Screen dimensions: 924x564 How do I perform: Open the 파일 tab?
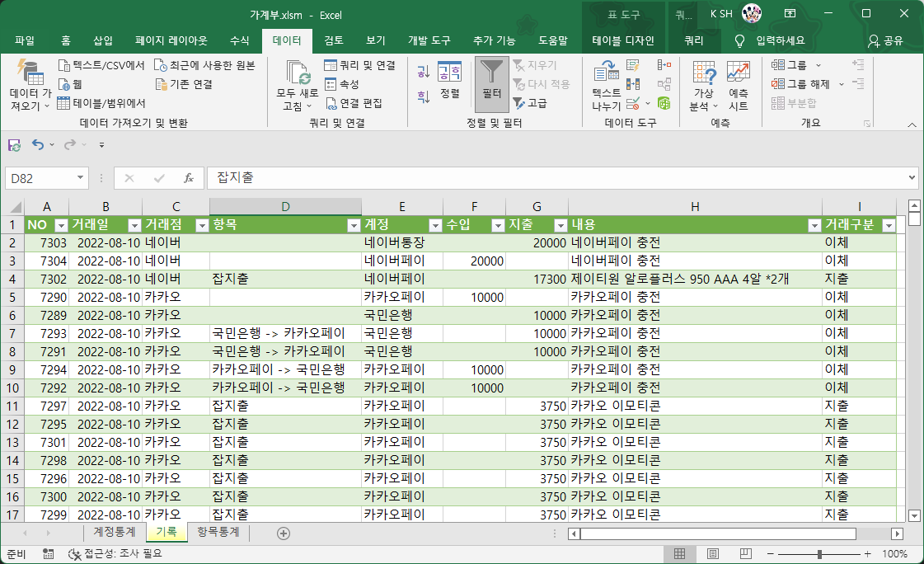coord(25,40)
